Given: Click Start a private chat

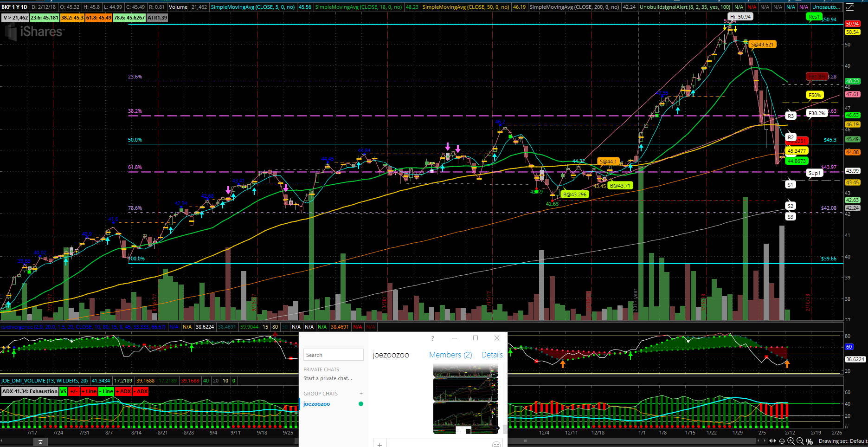Looking at the screenshot, I should (x=328, y=378).
